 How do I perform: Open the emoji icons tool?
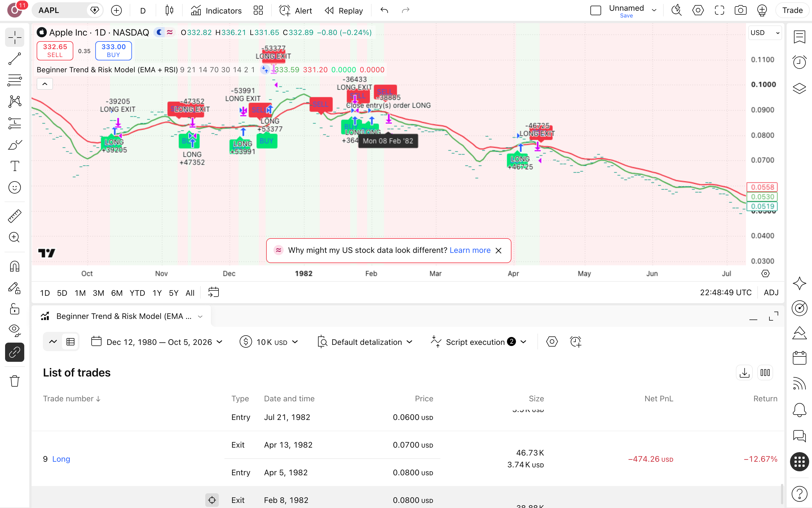tap(14, 187)
